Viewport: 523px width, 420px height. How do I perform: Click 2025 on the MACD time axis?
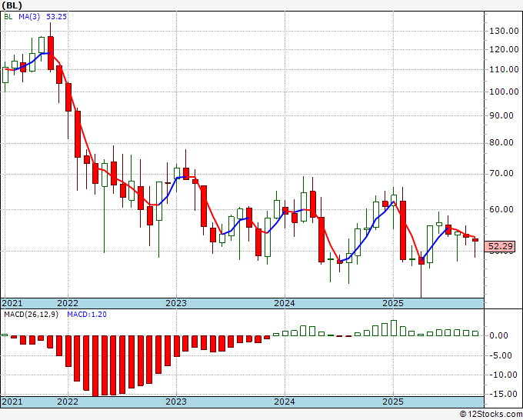click(393, 402)
